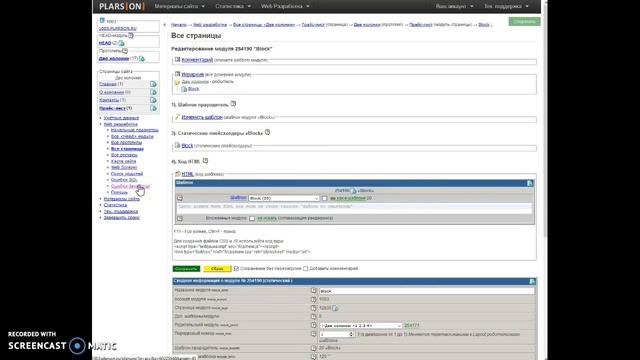Open the Главная page link in sidebar
The height and width of the screenshot is (360, 640).
pyautogui.click(x=108, y=84)
